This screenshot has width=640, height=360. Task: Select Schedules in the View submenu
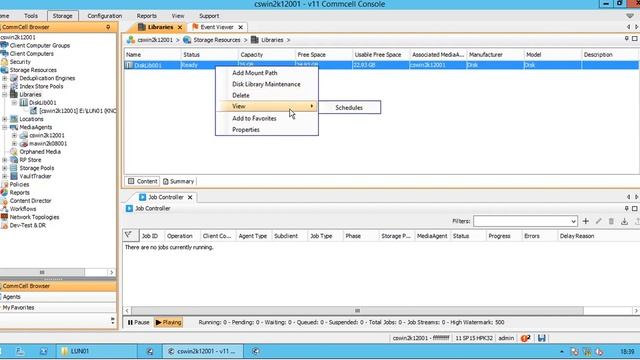click(349, 107)
